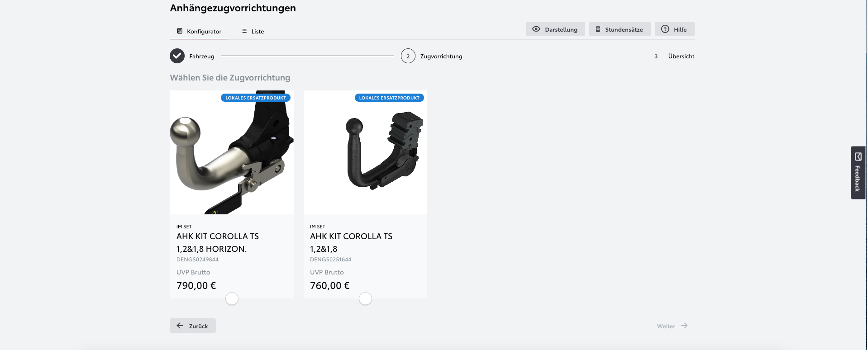Select the 790,00 € HORIZON kit radio button

(x=232, y=298)
